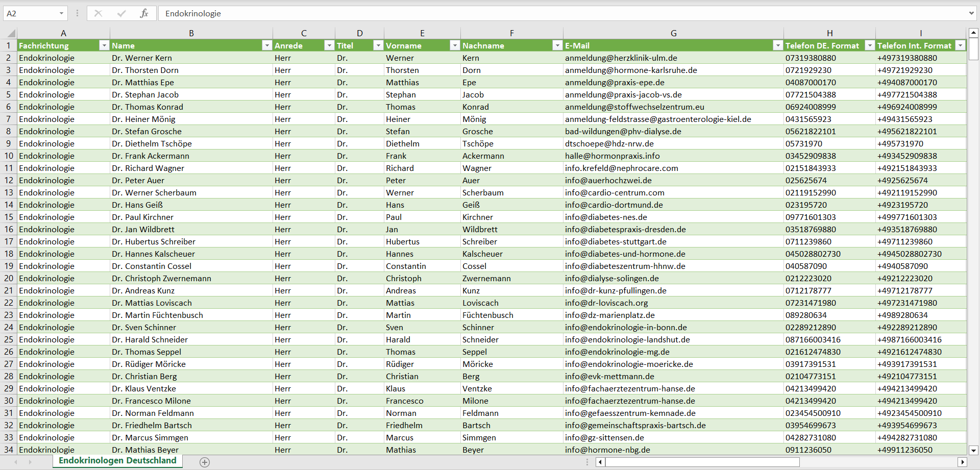
Task: Select cell Dr. Martin Füchtenbusch
Action: (x=191, y=315)
